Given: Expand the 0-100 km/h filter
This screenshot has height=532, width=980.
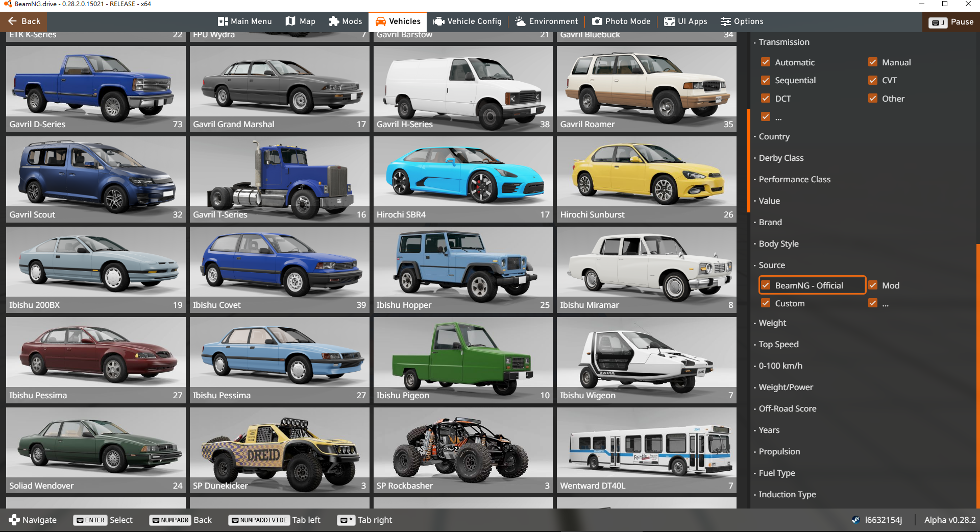Looking at the screenshot, I should click(x=780, y=366).
